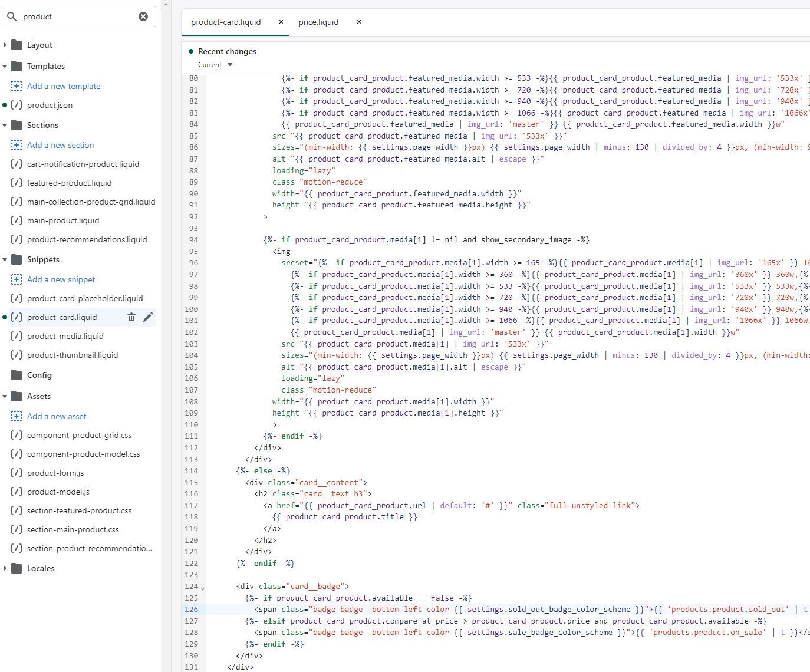Delete product-card.liquid using the trash icon
Viewport: 810px width, 672px height.
pyautogui.click(x=131, y=317)
